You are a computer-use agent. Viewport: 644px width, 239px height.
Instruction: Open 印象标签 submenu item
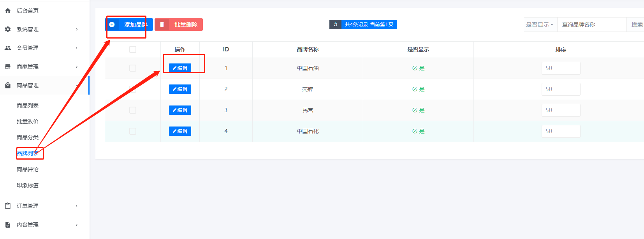pyautogui.click(x=28, y=185)
